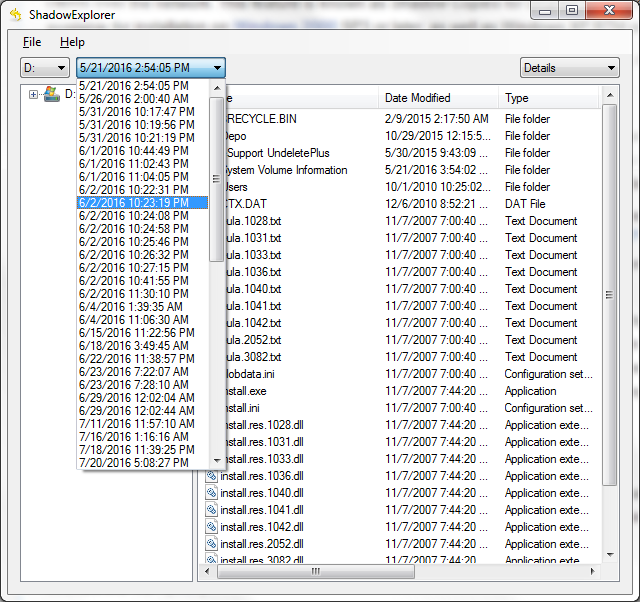Click dropdown list scroll down arrow
The height and width of the screenshot is (602, 640).
(217, 460)
